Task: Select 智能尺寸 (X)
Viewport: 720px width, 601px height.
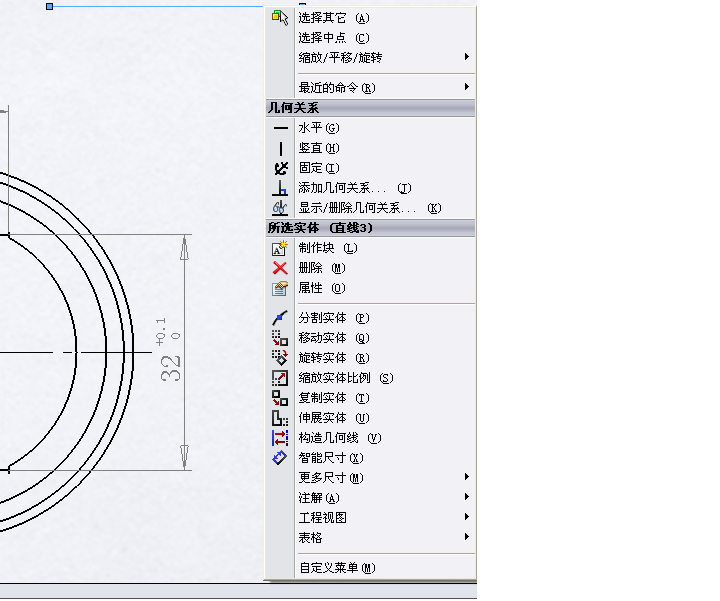Action: [x=371, y=458]
